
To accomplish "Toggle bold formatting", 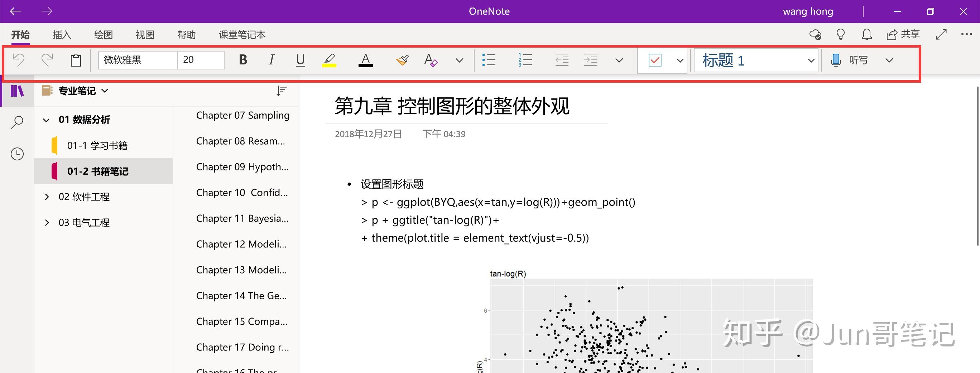I will pyautogui.click(x=243, y=60).
